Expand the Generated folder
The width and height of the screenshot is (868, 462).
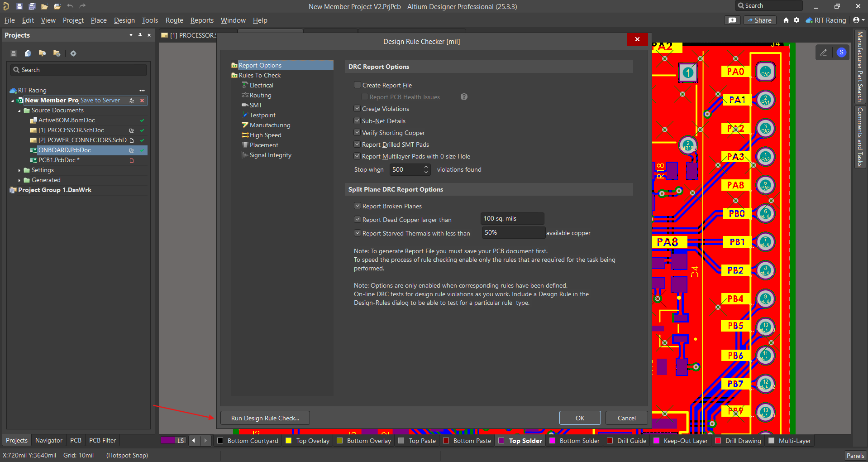click(19, 180)
